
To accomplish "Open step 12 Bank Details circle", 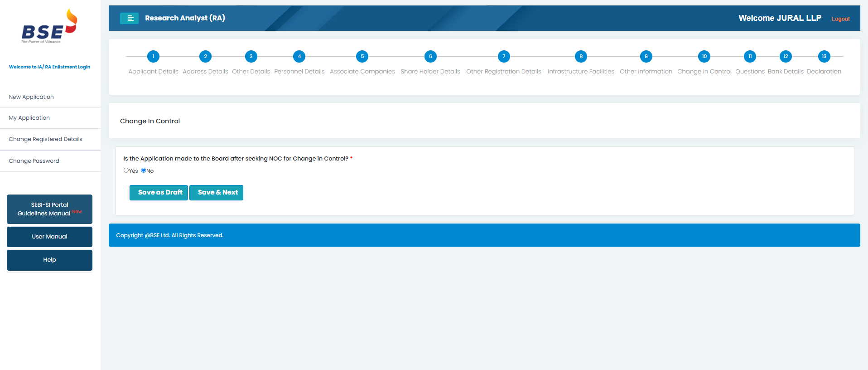I will [785, 57].
